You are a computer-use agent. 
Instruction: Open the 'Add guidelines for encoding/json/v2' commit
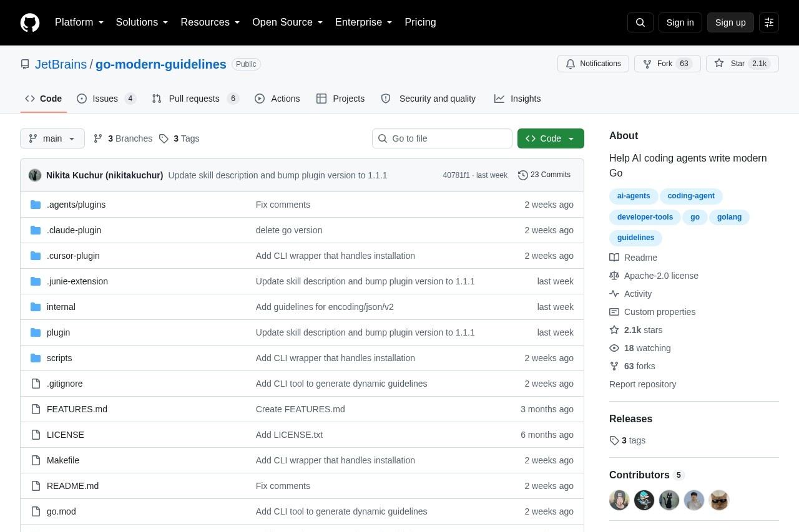pyautogui.click(x=325, y=307)
